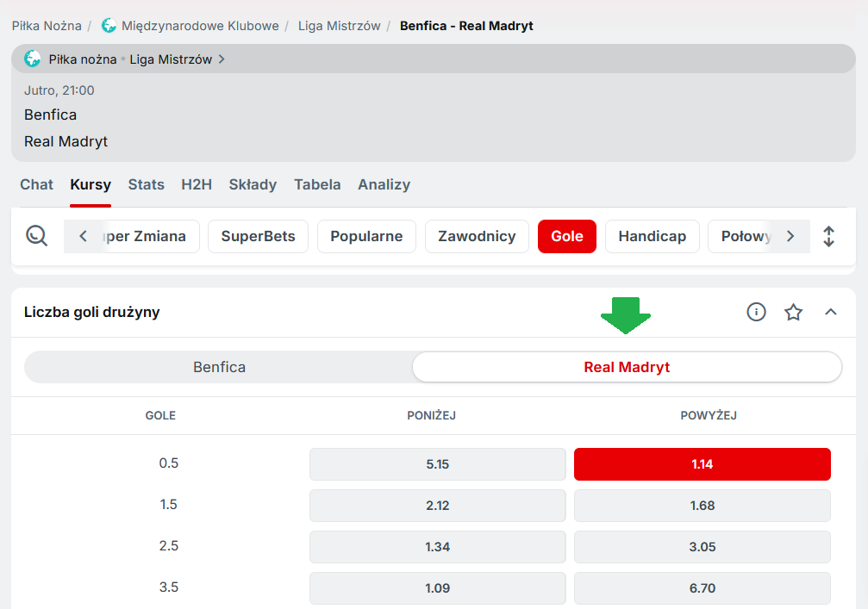Open the Składy tab
The width and height of the screenshot is (868, 609).
pos(253,184)
